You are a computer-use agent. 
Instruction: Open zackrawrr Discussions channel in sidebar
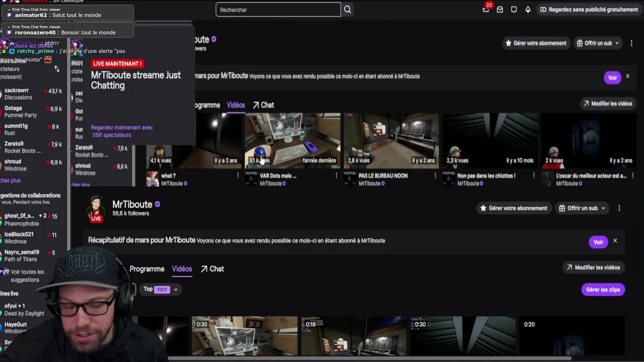click(32, 94)
